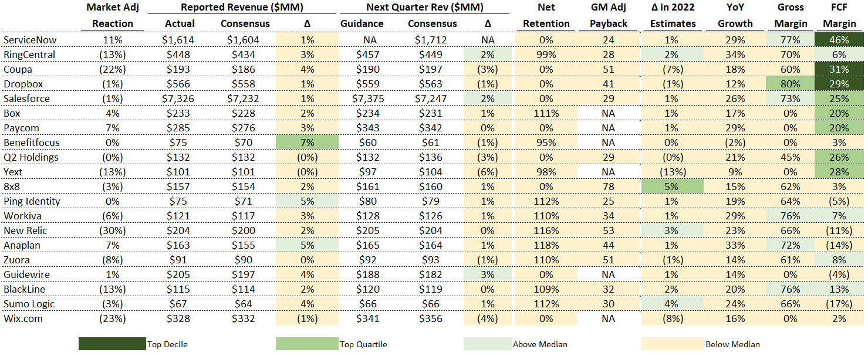Click the Guidance column header
The height and width of the screenshot is (356, 868).
[x=362, y=23]
